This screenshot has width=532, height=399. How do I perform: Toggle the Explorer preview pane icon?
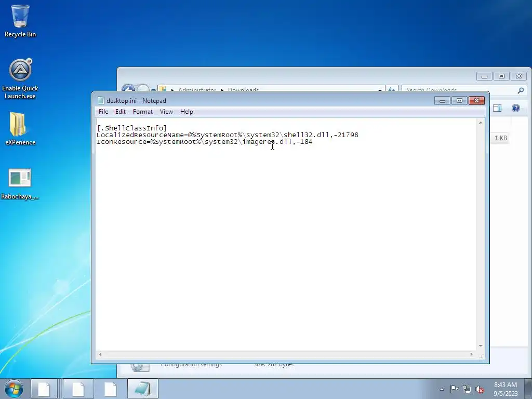497,108
